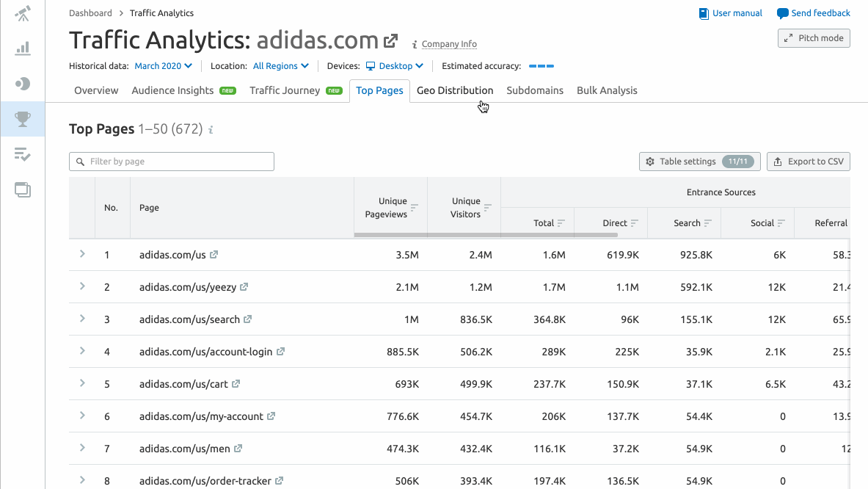Image resolution: width=868 pixels, height=489 pixels.
Task: Open the checklist icon in the sidebar
Action: 23,154
